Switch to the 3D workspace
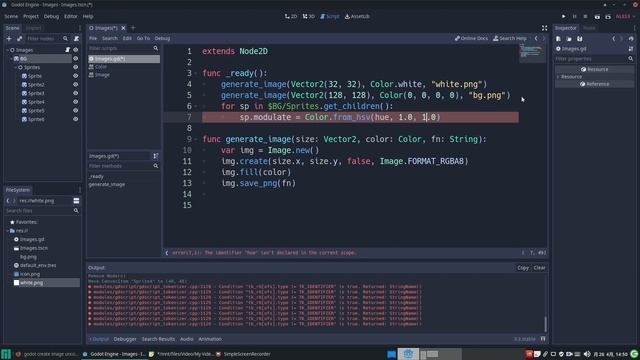The height and width of the screenshot is (360, 640). 309,16
